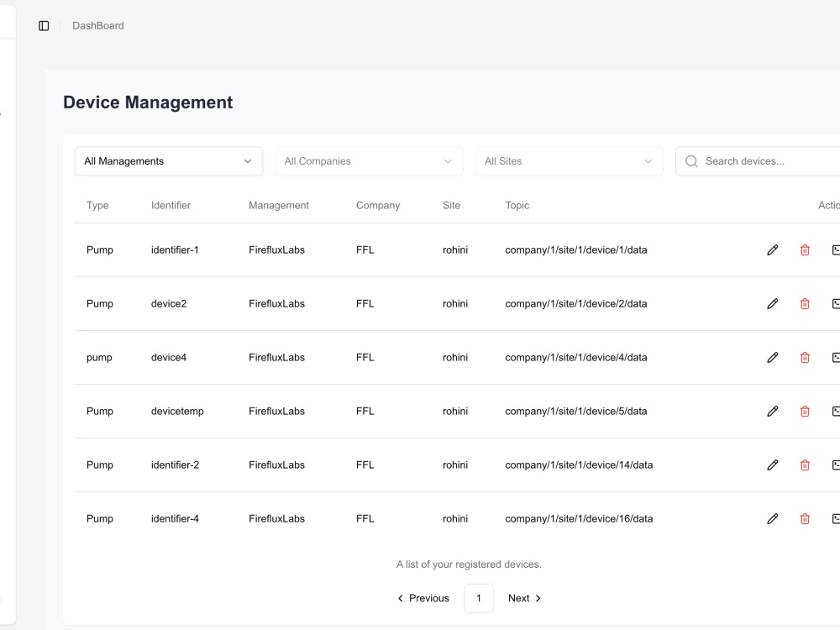Open the All Companies dropdown
840x630 pixels.
pos(369,161)
